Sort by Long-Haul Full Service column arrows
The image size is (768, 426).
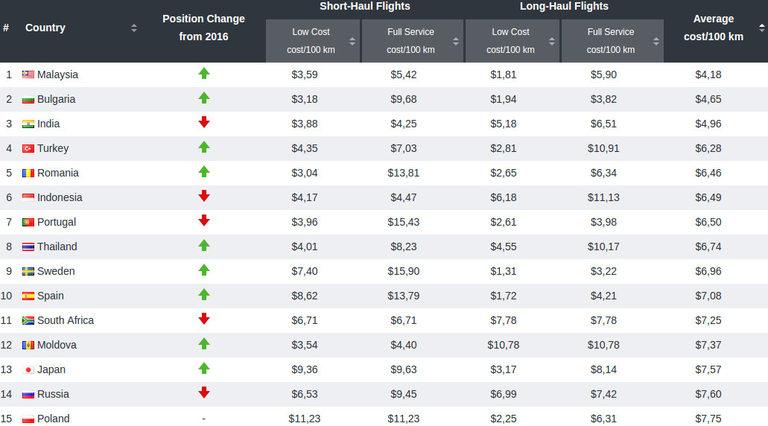[x=657, y=41]
